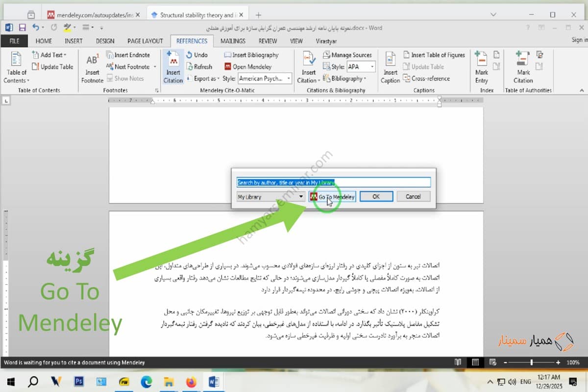This screenshot has height=392, width=588.
Task: Click the Mark Entry icon
Action: tap(482, 67)
